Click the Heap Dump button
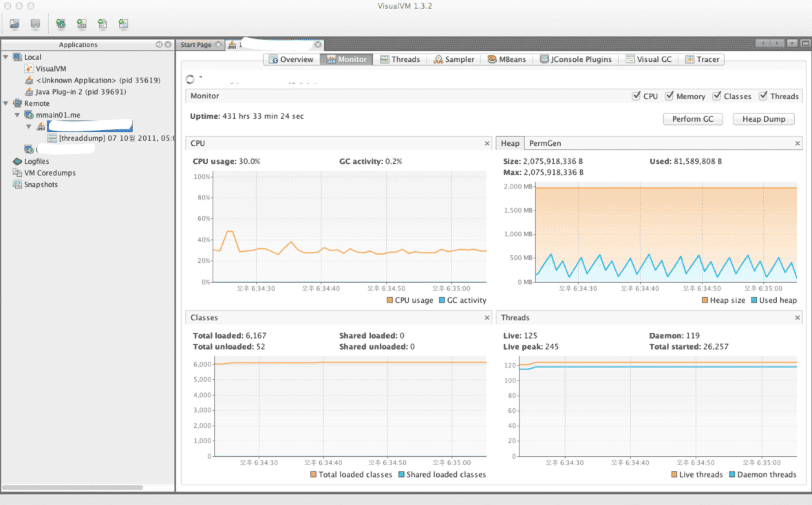Viewport: 812px width, 505px height. [x=764, y=119]
